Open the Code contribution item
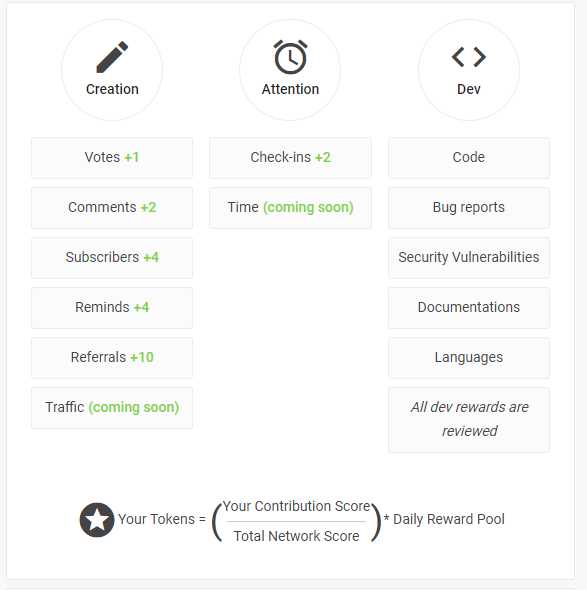Image resolution: width=587 pixels, height=590 pixels. (469, 158)
